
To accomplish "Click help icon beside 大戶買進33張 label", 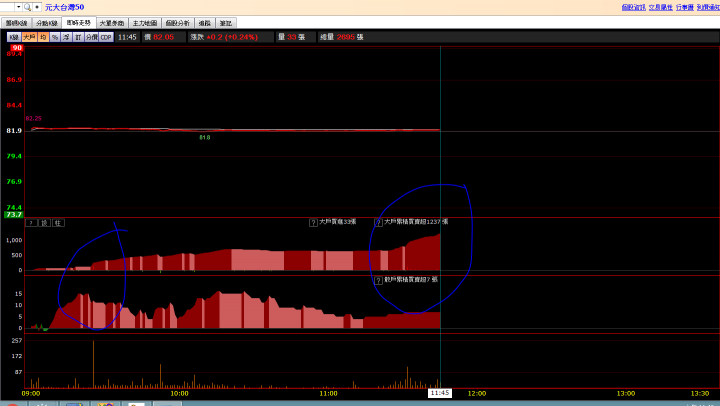I will [313, 222].
